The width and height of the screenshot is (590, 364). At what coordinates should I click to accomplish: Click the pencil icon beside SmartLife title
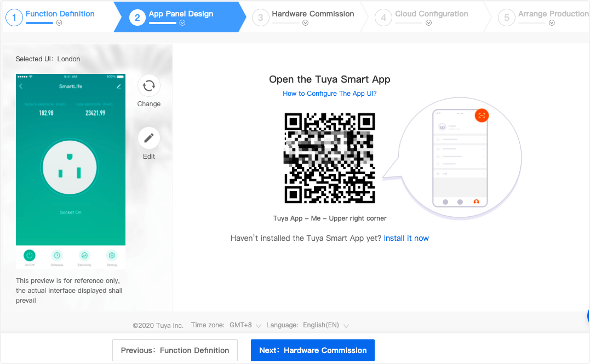(x=119, y=86)
